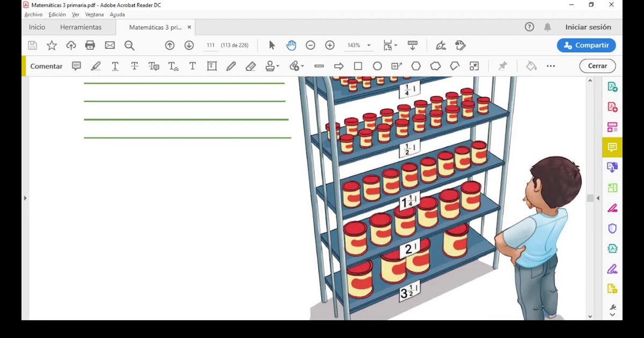Screen dimensions: 644x338
Task: Open the sign document pen icon
Action: tap(441, 46)
